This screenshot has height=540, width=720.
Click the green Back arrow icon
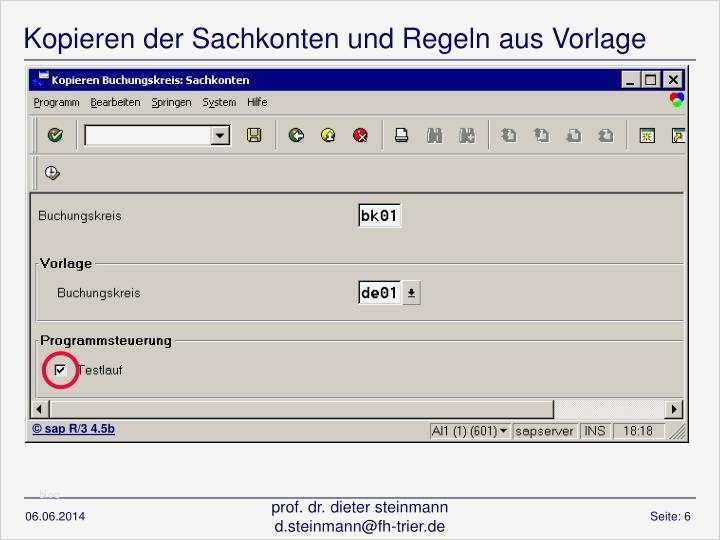tap(296, 135)
